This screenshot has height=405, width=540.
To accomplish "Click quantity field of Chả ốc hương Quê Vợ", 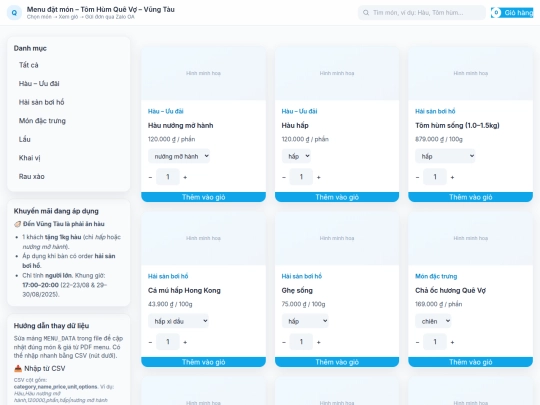I will click(x=435, y=342).
